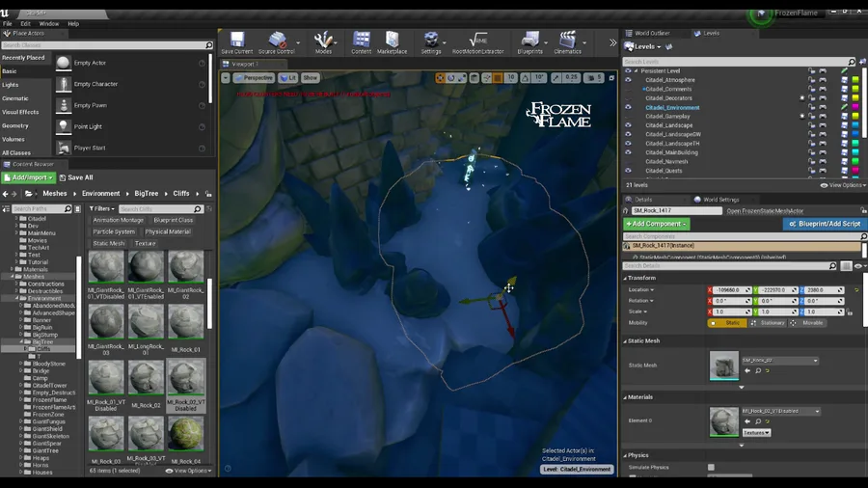Open the Content toolbar icon
Image resolution: width=868 pixels, height=488 pixels.
(361, 42)
